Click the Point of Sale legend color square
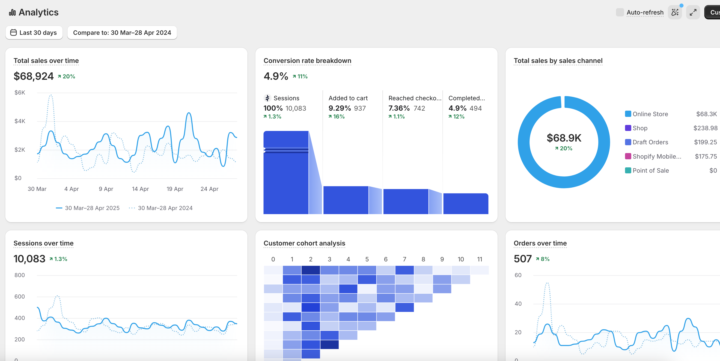The width and height of the screenshot is (720, 361). [x=628, y=170]
